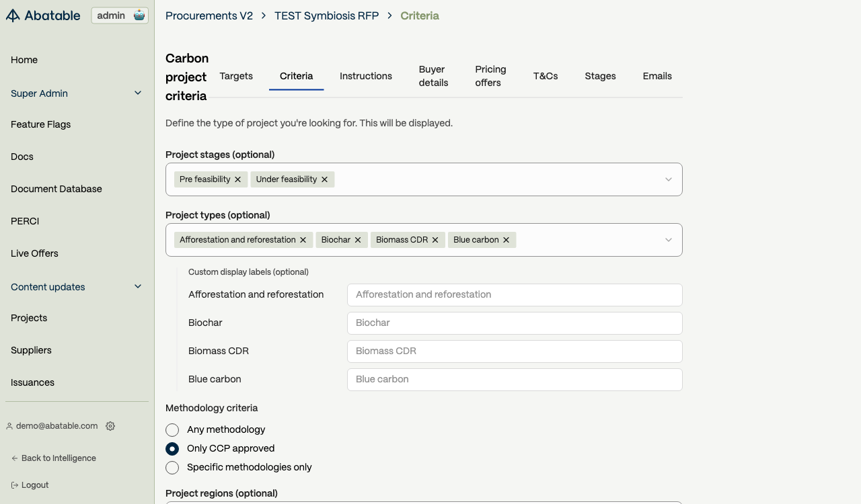The image size is (861, 504).
Task: Remove the Pre feasibility tag
Action: (x=237, y=179)
